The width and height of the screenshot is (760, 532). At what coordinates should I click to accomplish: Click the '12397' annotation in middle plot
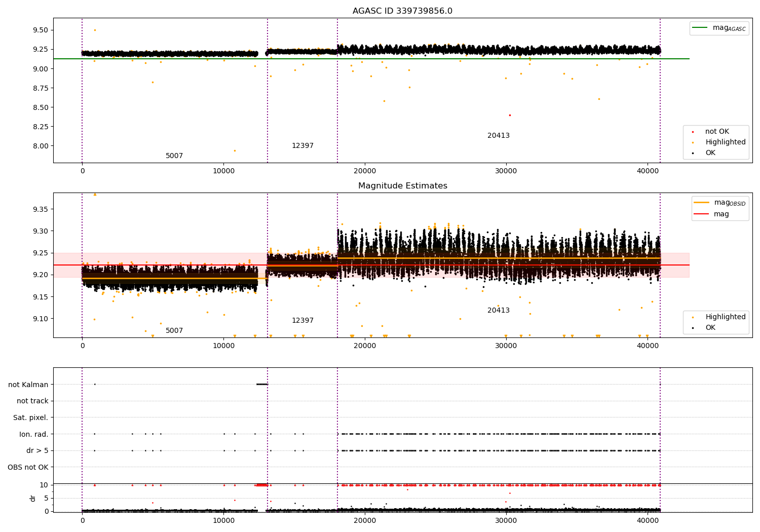tap(302, 321)
